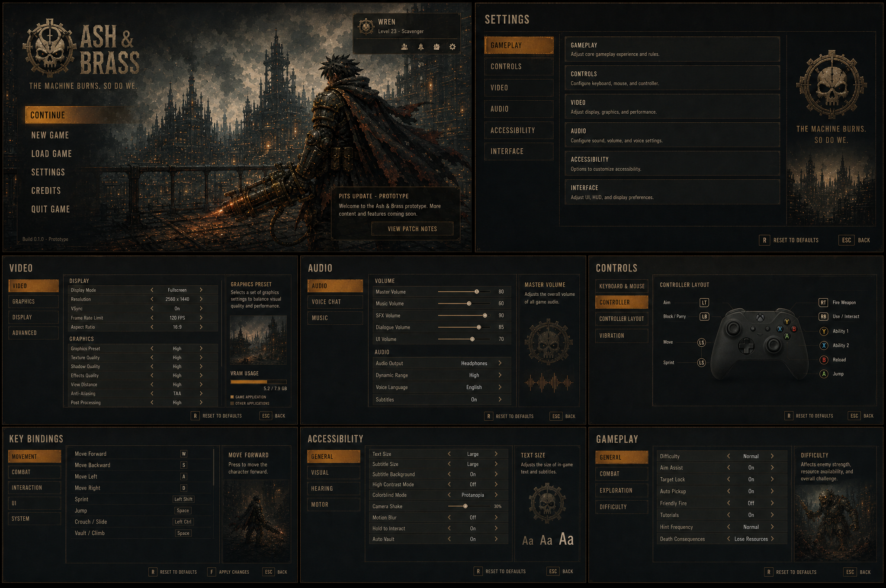
Task: Toggle Auto Pickup with its right arrow
Action: point(772,491)
